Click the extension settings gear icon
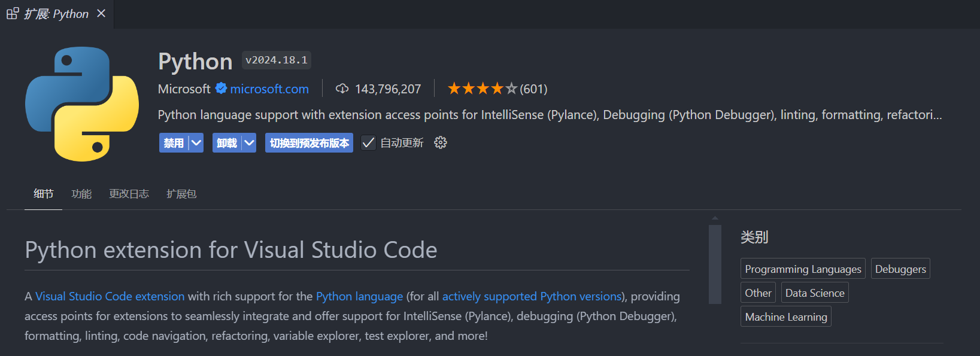 click(x=441, y=142)
